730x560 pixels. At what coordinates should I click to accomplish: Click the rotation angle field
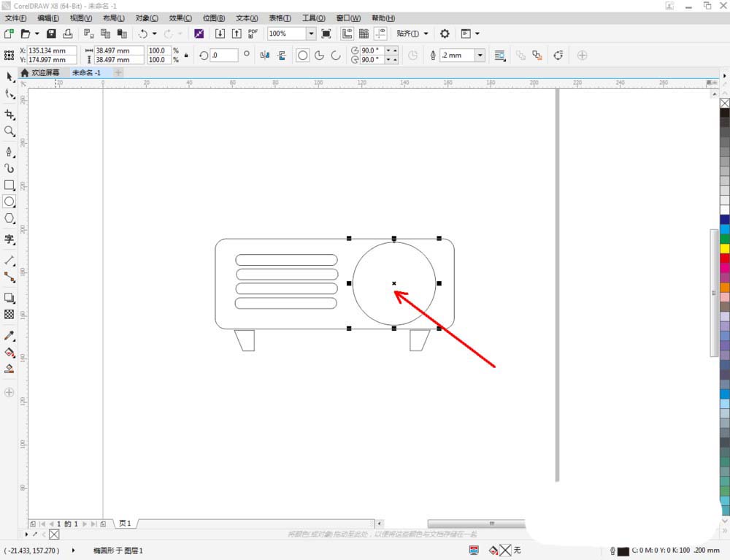(224, 55)
